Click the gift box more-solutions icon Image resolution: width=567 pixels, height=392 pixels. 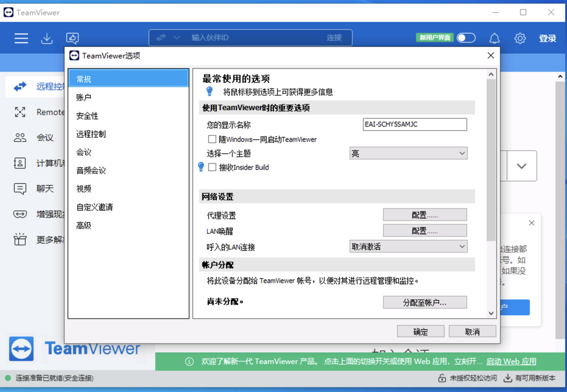pos(20,239)
